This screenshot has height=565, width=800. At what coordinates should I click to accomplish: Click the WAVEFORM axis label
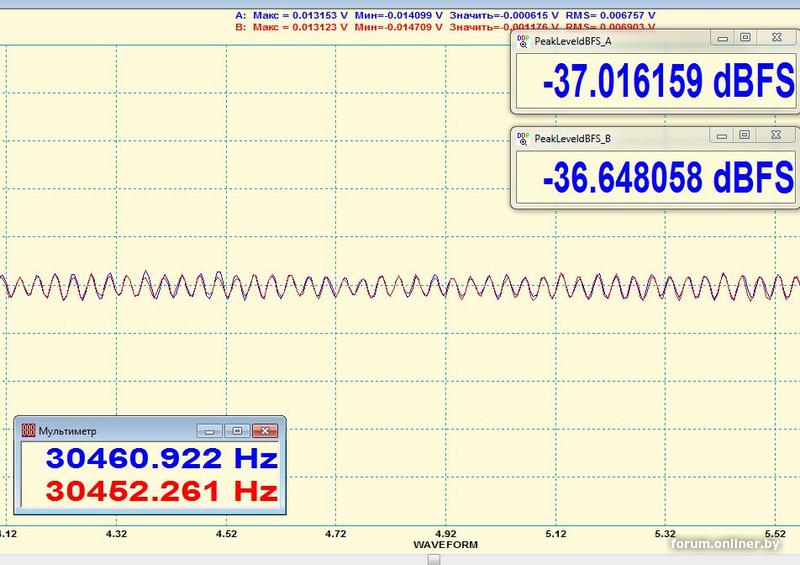446,545
